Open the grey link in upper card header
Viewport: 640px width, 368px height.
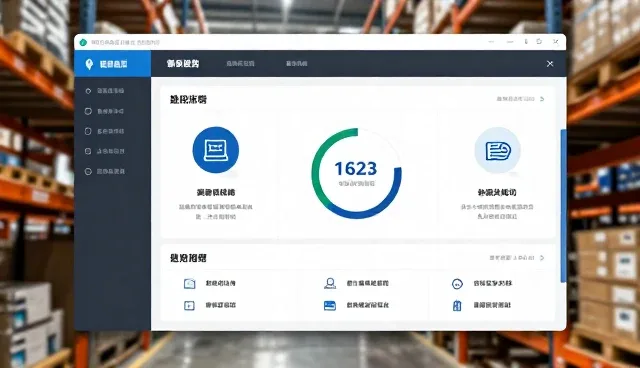coord(516,99)
